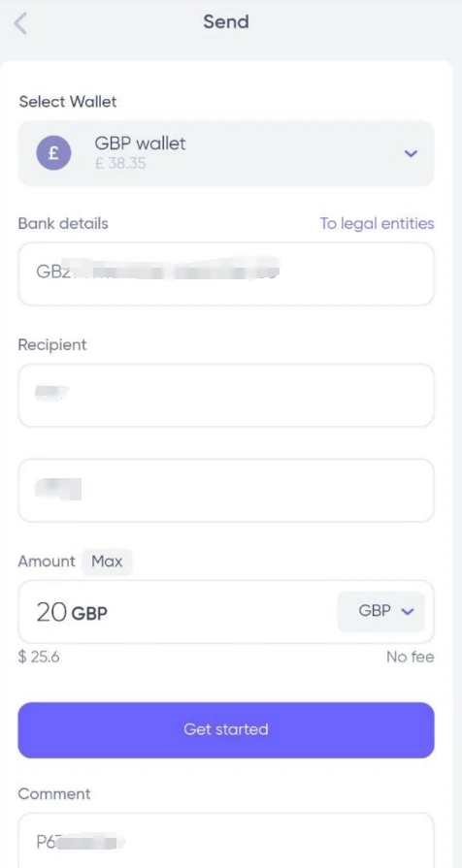This screenshot has width=462, height=868.
Task: Click the wallet balance £ 38.35 text
Action: coord(120,163)
